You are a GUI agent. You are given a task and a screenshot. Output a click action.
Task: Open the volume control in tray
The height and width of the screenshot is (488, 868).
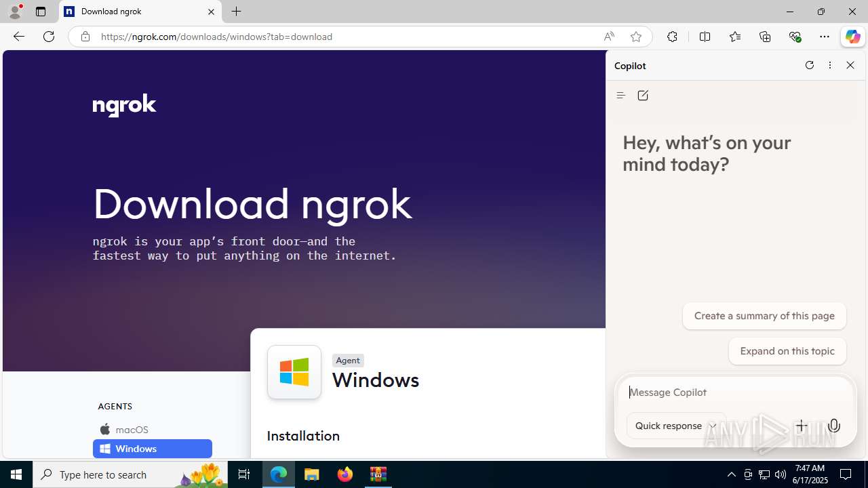coord(781,474)
